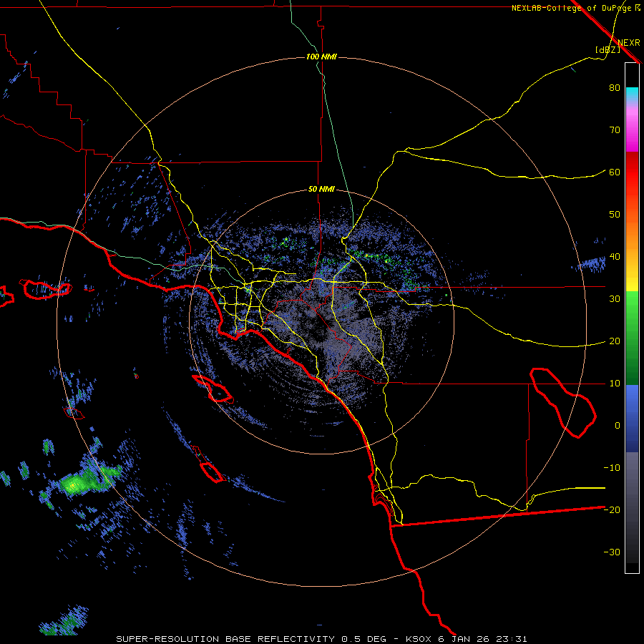Click the 100 NMI range ring label
Screen dimensions: 644x644
(x=321, y=57)
